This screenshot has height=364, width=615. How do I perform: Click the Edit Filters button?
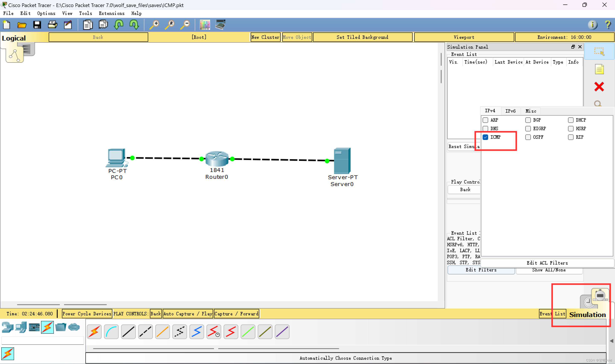click(481, 270)
